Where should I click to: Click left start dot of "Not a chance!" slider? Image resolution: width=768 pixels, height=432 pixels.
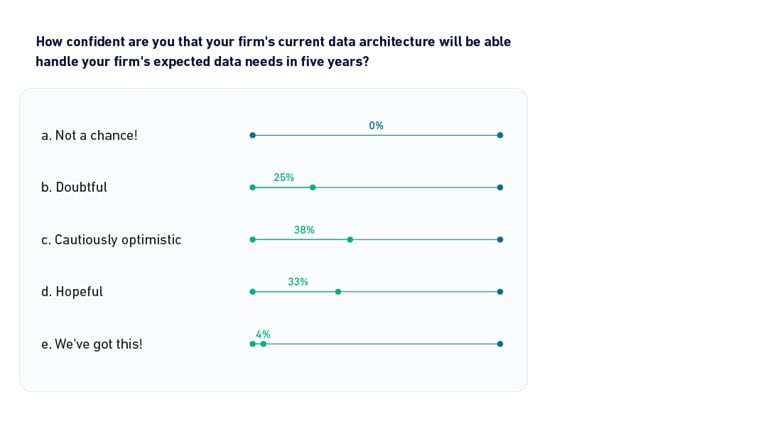click(252, 135)
